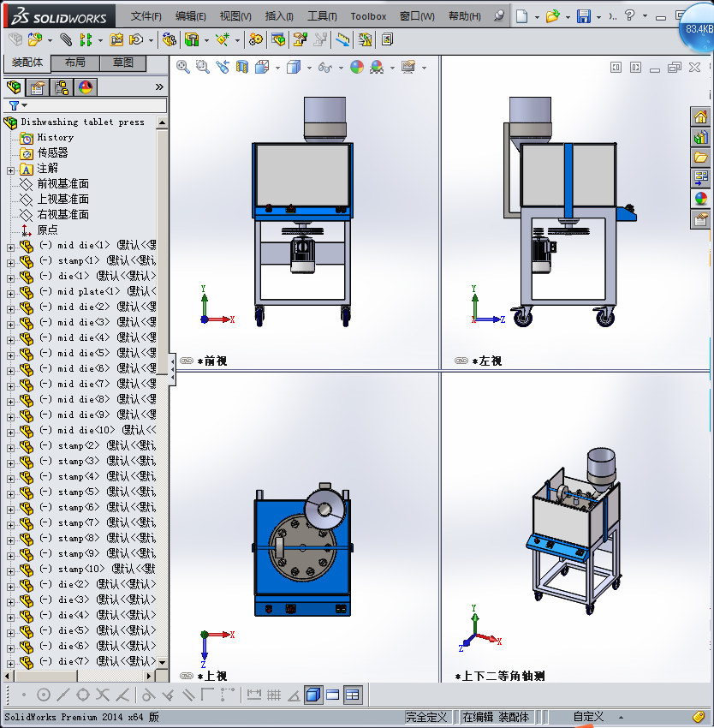Open the DisplayManager tab icon
Screen dimensions: 714x728
(x=86, y=87)
